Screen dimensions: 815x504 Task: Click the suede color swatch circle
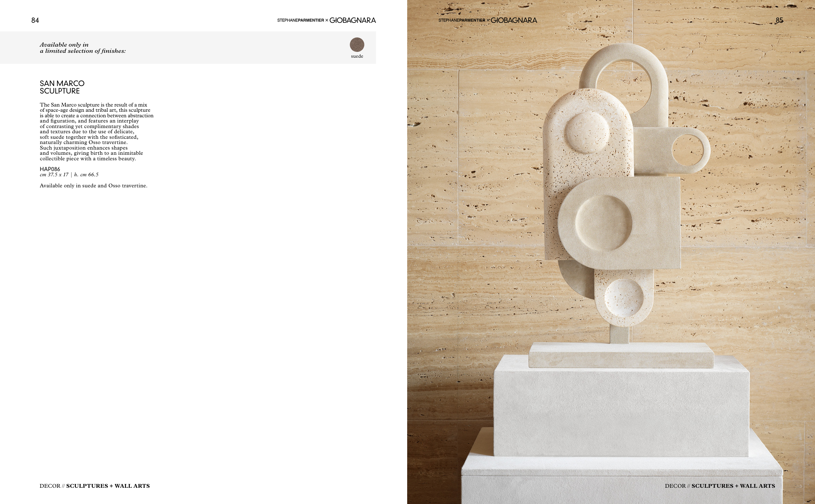pyautogui.click(x=357, y=45)
